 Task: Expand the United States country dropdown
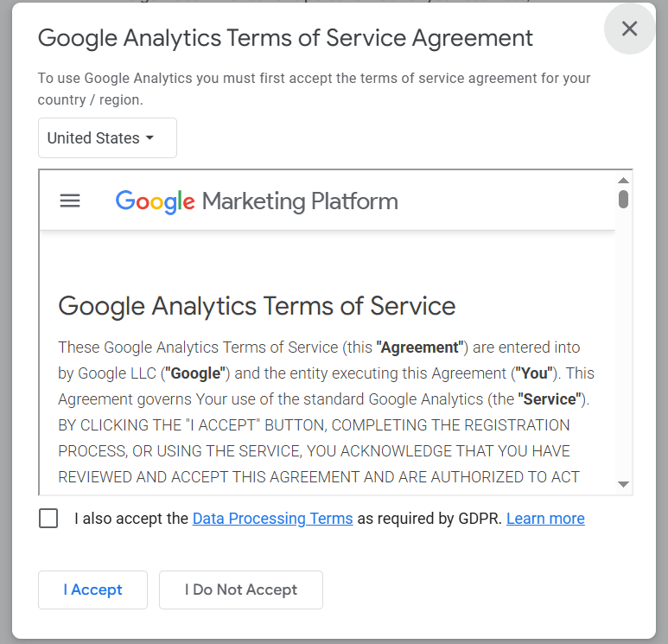click(x=107, y=138)
